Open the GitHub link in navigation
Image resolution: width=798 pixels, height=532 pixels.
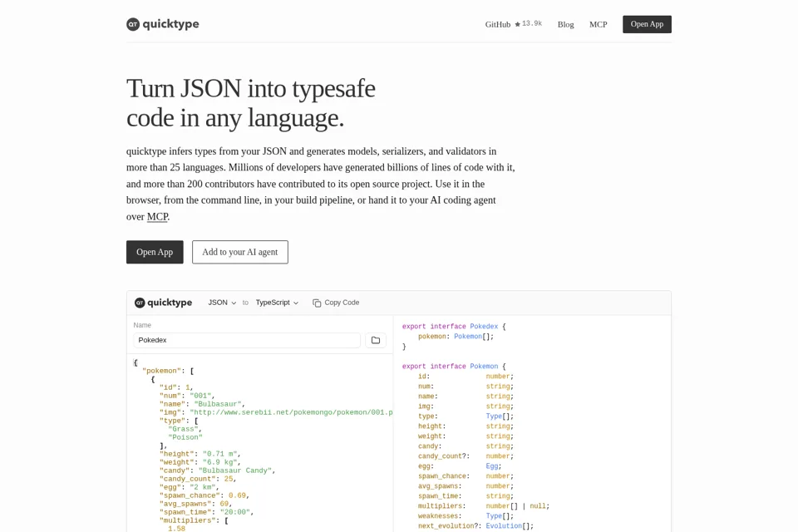[498, 24]
